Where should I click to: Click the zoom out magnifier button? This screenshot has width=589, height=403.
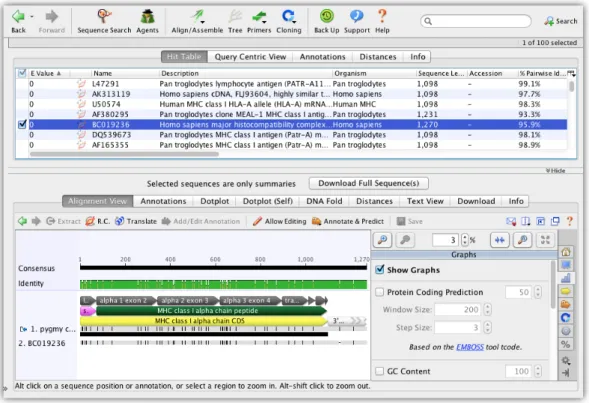point(405,240)
